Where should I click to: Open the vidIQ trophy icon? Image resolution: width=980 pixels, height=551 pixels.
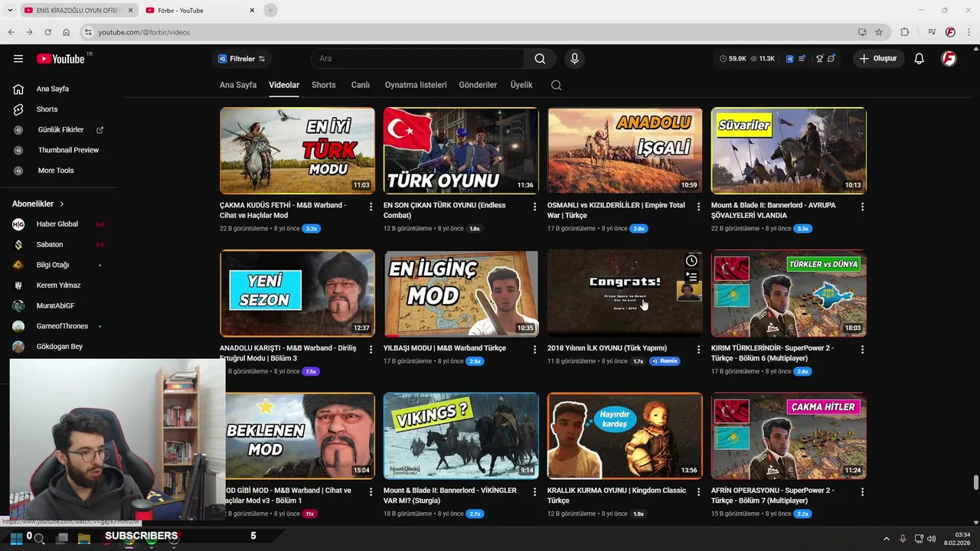coord(819,59)
